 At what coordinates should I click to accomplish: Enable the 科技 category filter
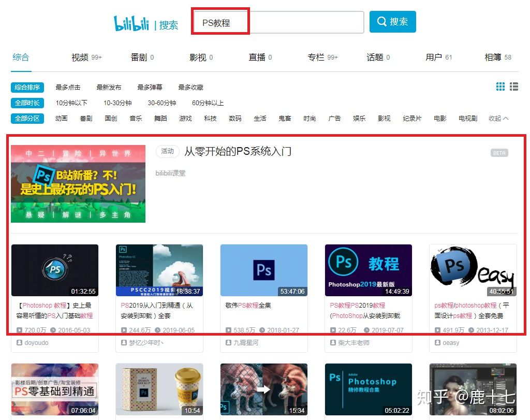click(x=210, y=118)
